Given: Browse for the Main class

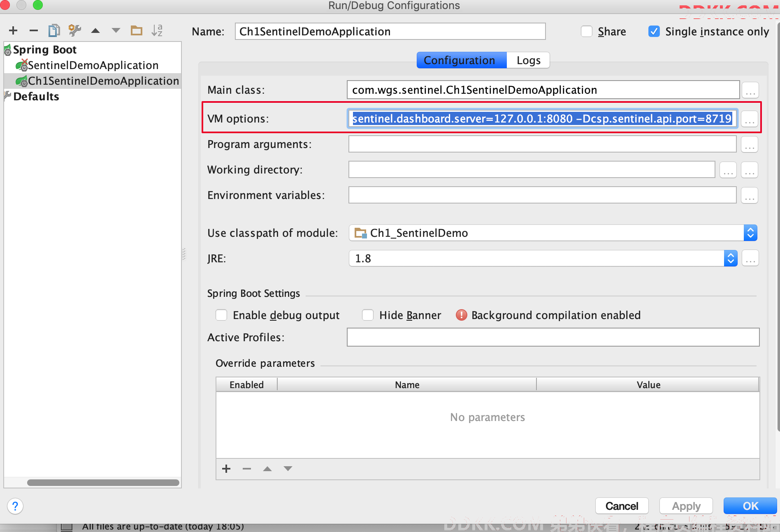Looking at the screenshot, I should pos(750,90).
